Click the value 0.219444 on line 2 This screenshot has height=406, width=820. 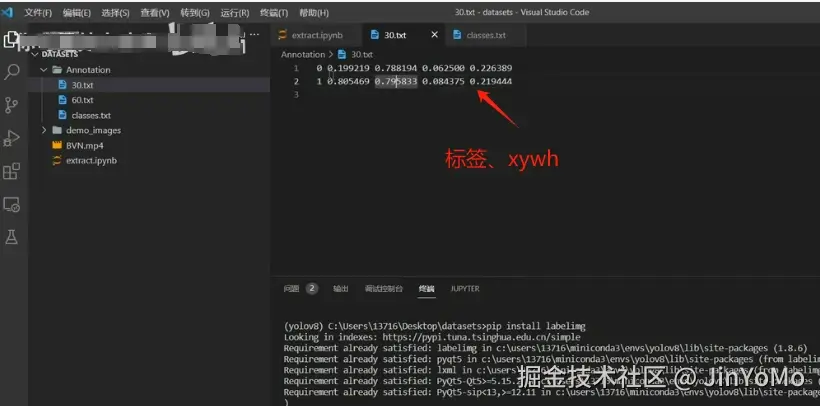(x=491, y=82)
